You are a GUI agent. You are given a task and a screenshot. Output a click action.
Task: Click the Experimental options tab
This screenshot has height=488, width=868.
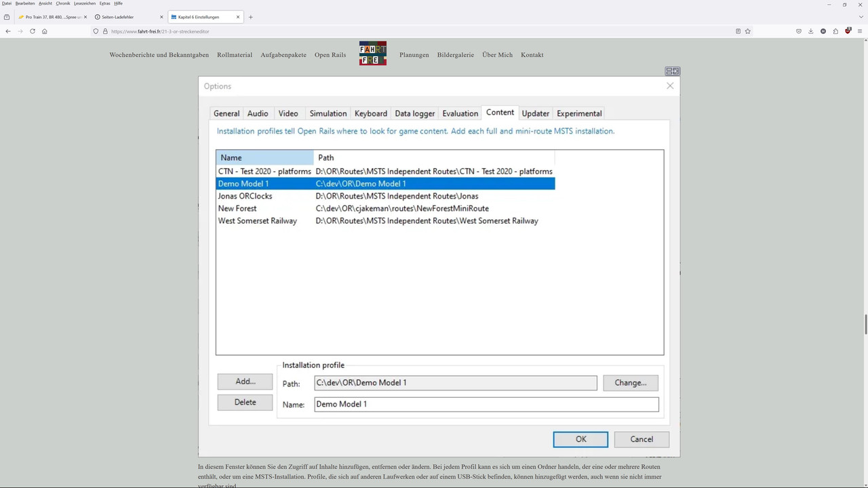[x=579, y=114]
